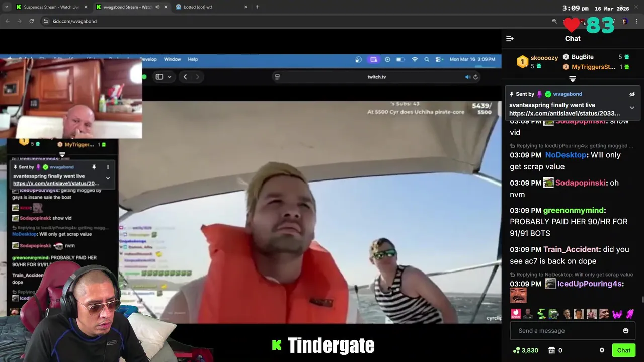Go back in browser history
Viewport: 644px width, 362px height.
click(7, 21)
